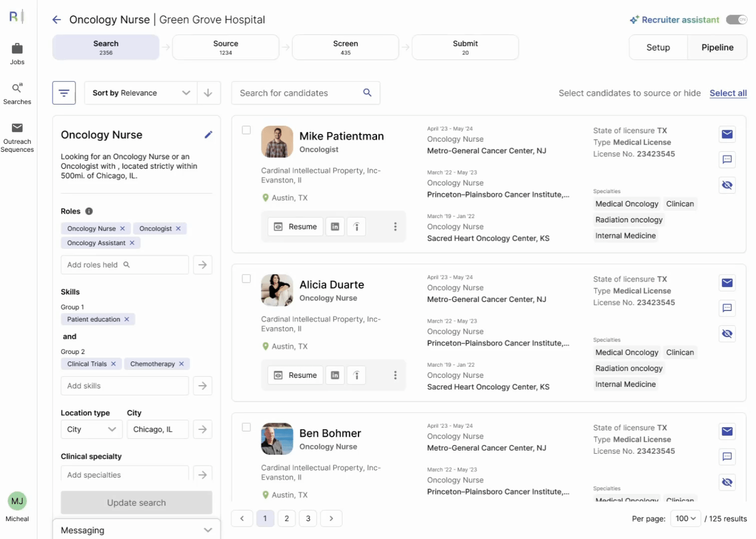Remove the Oncology Nurse role tag

[122, 229]
